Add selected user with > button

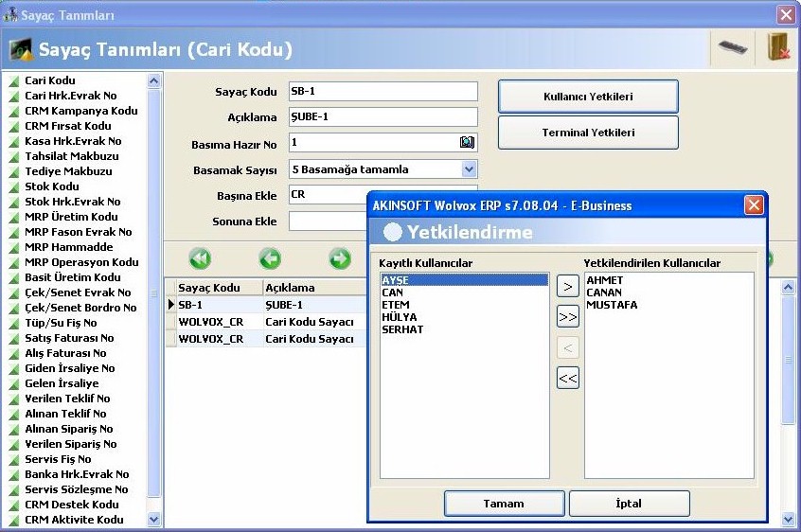[x=567, y=287]
